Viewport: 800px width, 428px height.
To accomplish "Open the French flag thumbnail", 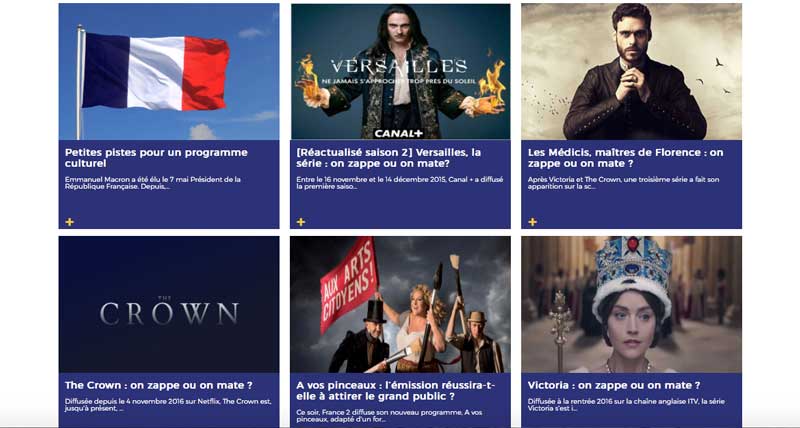I will point(169,71).
